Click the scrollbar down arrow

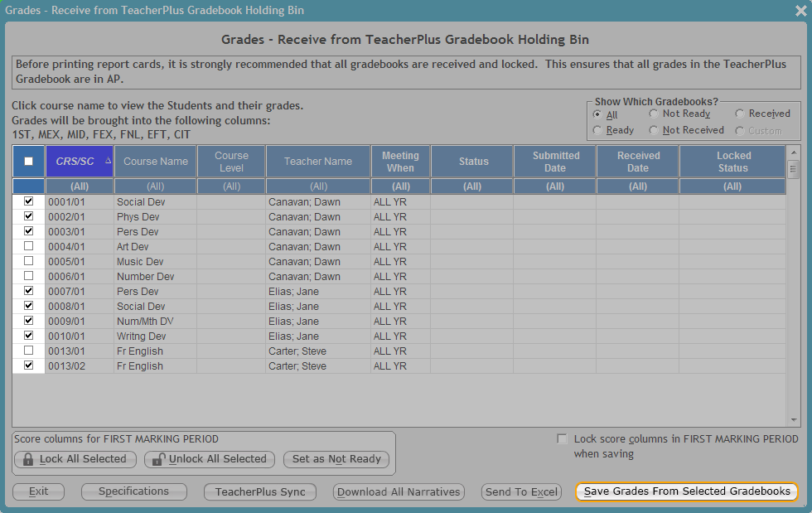794,420
